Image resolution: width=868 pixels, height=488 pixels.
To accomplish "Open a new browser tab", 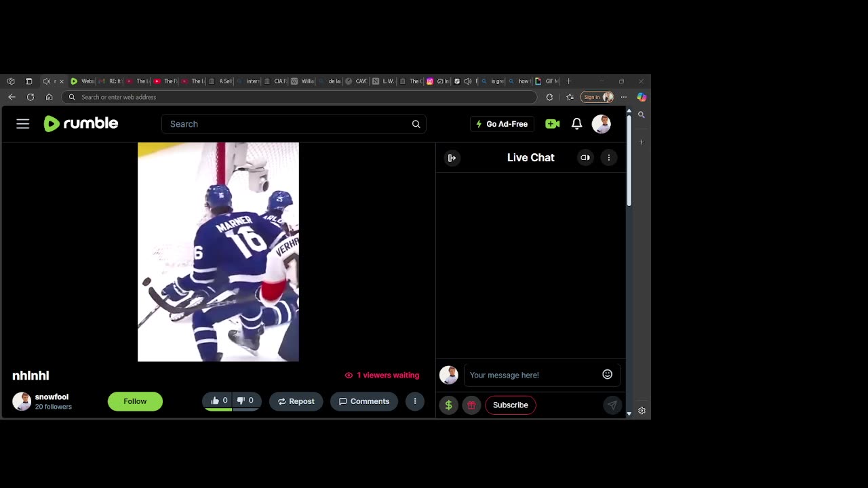I will [568, 81].
